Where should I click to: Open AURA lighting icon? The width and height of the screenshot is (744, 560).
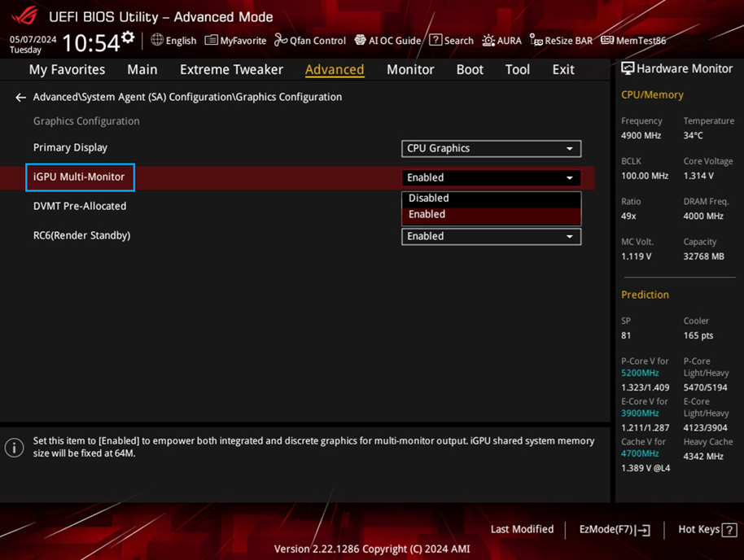488,41
